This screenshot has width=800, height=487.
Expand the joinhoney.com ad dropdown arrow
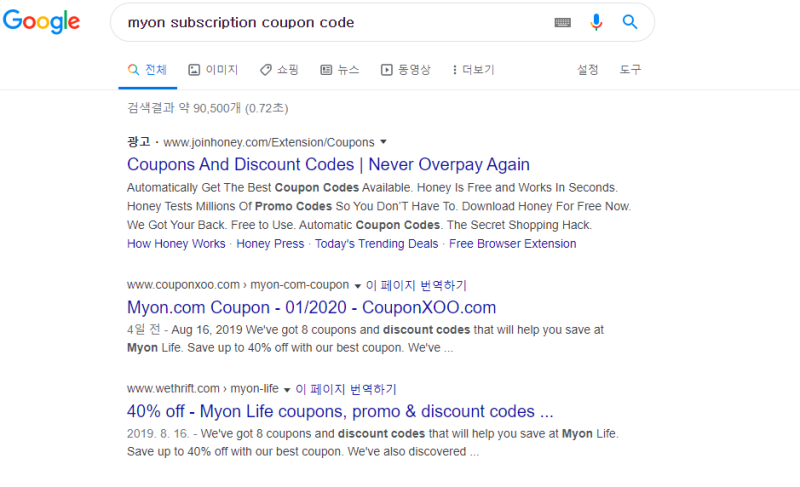click(383, 143)
